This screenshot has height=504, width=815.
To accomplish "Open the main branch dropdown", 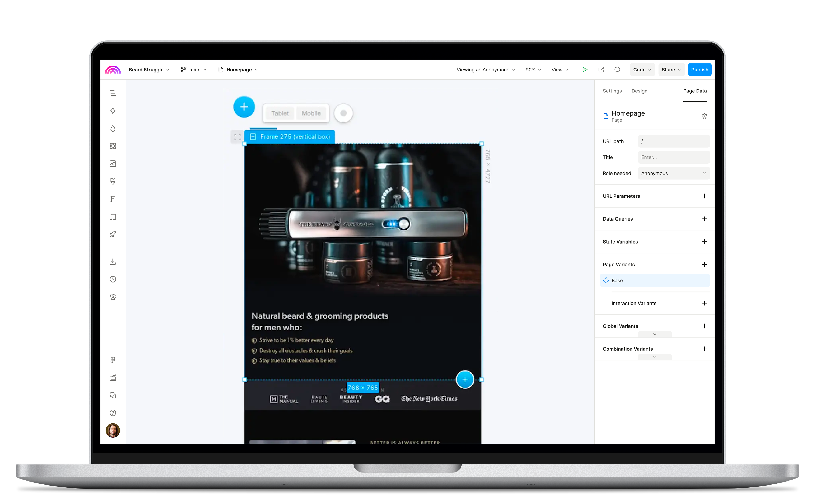I will coord(194,69).
